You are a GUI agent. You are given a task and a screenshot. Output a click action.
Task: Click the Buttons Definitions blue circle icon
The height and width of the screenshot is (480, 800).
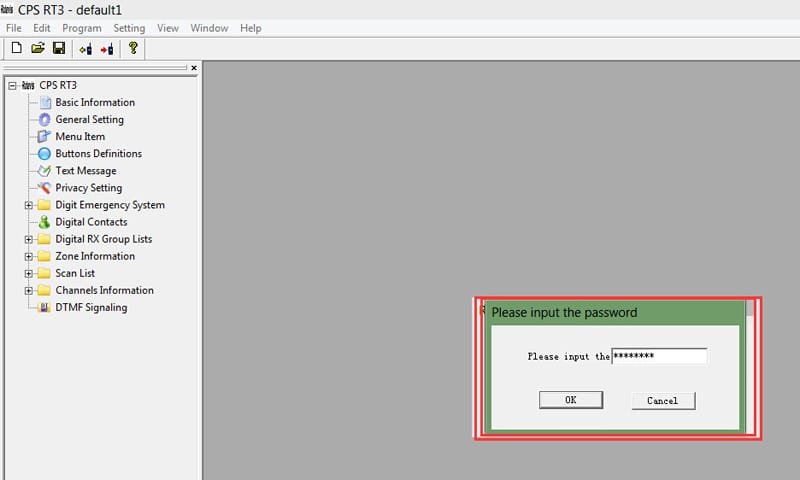click(44, 154)
